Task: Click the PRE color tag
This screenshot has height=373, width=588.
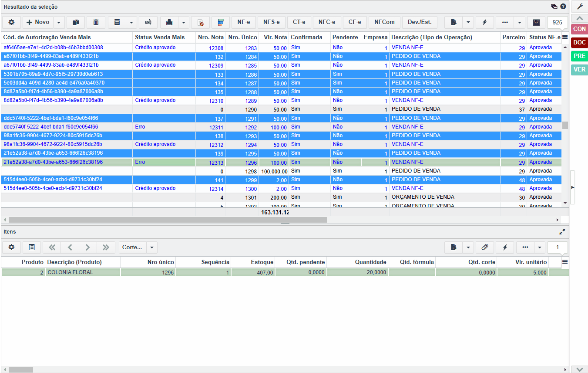Action: coord(579,56)
